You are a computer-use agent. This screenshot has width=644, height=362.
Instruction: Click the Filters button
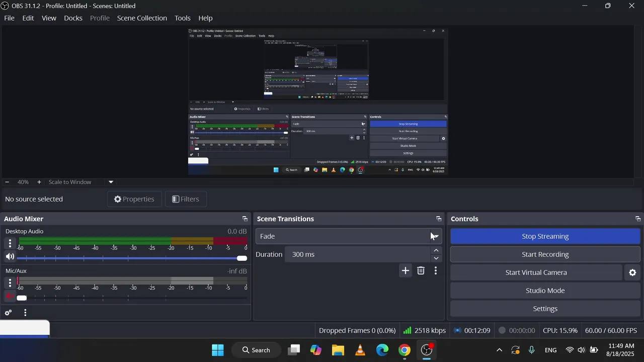pyautogui.click(x=186, y=199)
